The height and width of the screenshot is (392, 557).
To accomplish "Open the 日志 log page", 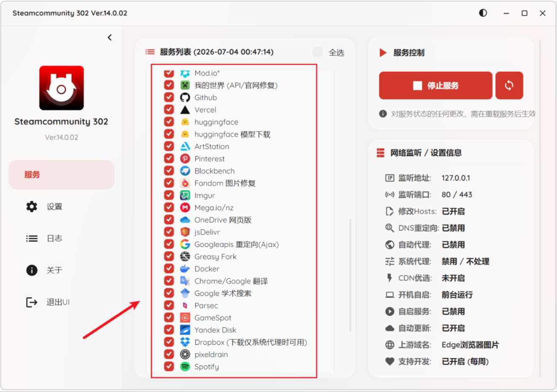I will tap(62, 238).
